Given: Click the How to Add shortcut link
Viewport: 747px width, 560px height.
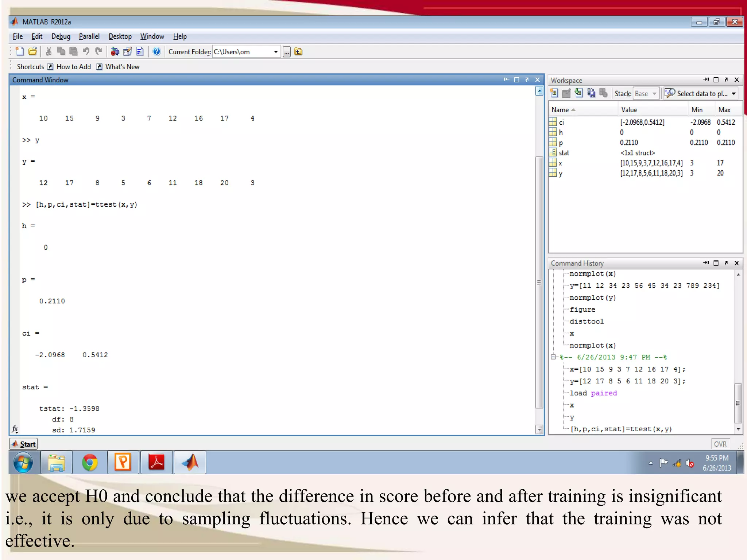Looking at the screenshot, I should pyautogui.click(x=73, y=67).
